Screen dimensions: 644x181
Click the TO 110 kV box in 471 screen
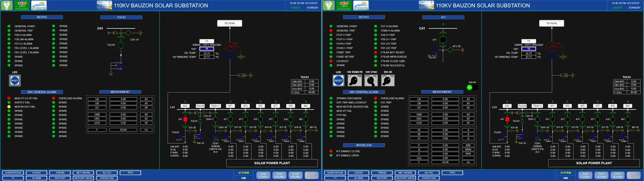[551, 23]
